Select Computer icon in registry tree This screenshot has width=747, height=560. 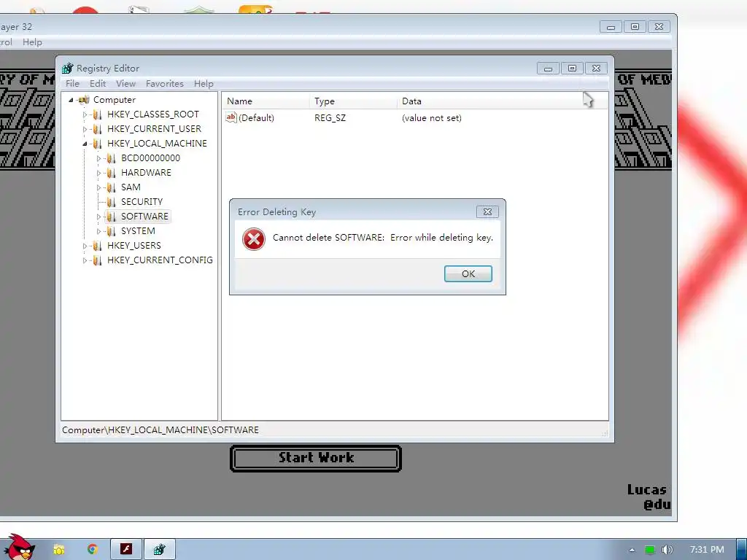point(84,100)
